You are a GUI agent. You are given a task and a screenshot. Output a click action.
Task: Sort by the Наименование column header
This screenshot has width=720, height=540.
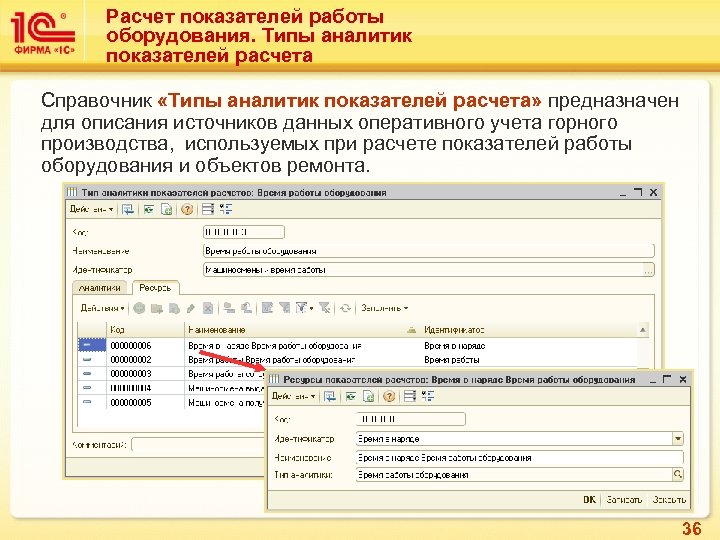(x=302, y=330)
